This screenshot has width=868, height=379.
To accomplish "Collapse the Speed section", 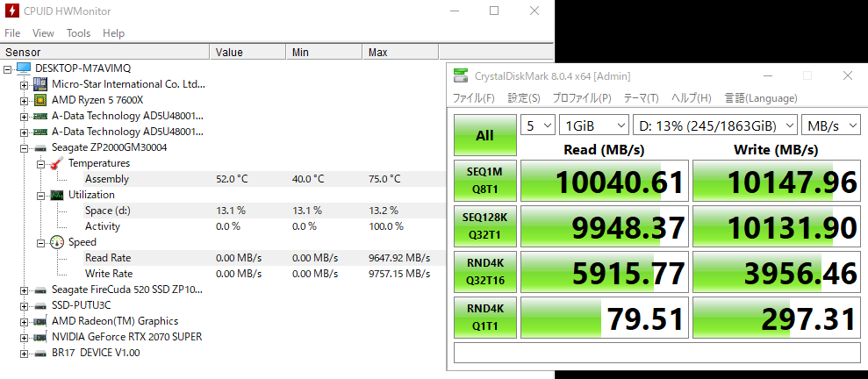I will 40,242.
